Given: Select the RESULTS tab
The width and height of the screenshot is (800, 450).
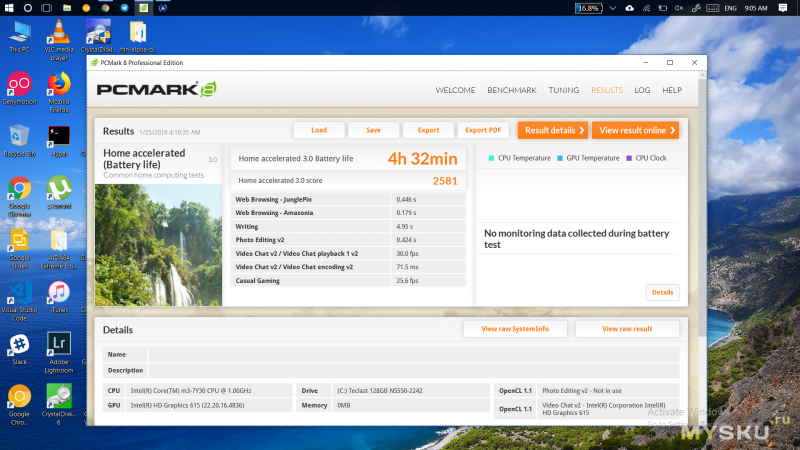Looking at the screenshot, I should click(x=607, y=90).
